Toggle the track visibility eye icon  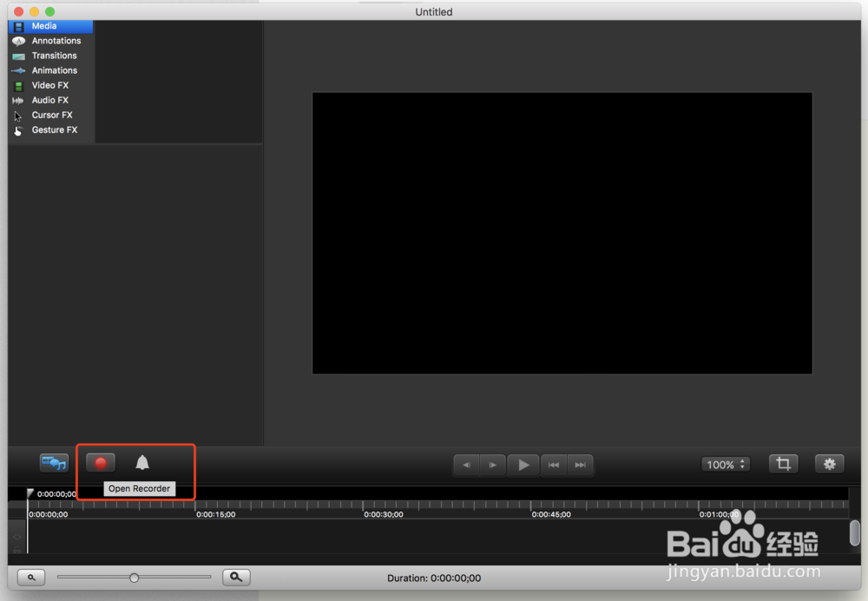coord(17,537)
